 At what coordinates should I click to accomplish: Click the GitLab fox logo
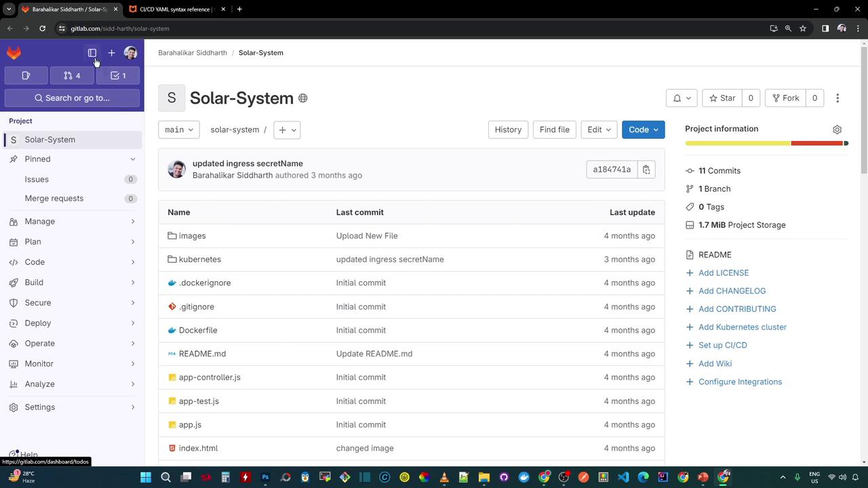(x=14, y=53)
